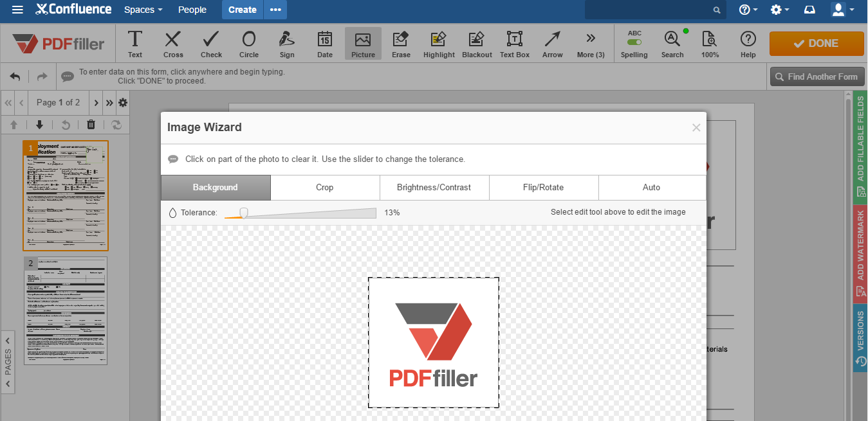Image resolution: width=868 pixels, height=421 pixels.
Task: Open PDFfiller Help
Action: 748,44
